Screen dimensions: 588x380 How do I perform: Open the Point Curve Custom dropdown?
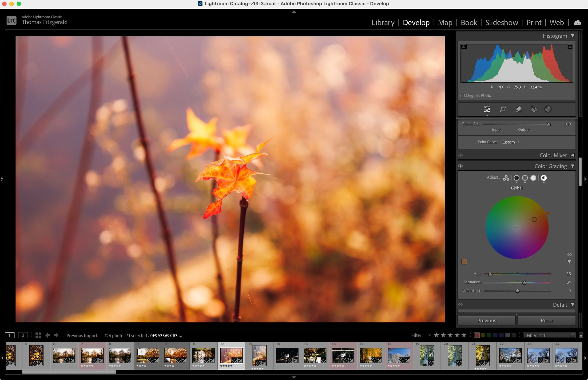pos(510,142)
